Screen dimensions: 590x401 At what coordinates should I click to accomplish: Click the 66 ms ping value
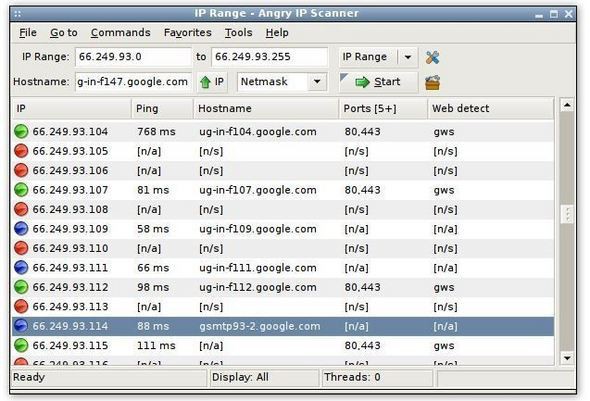(x=153, y=268)
